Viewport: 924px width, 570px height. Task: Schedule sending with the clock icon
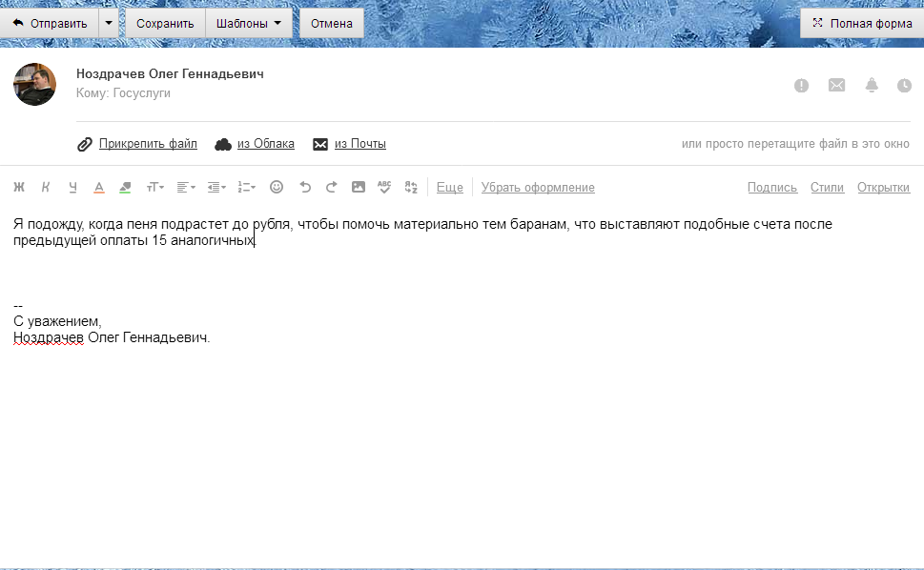904,86
